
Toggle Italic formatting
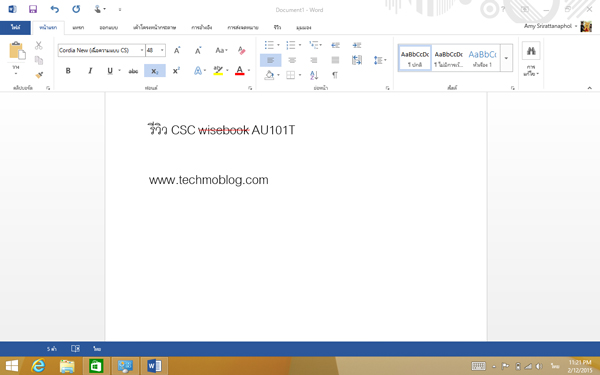[x=90, y=71]
